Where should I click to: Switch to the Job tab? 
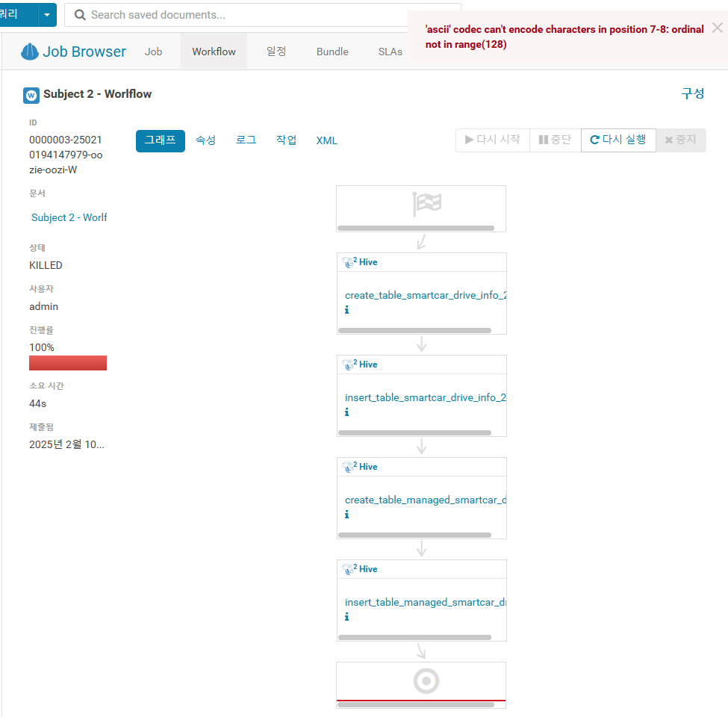tap(153, 52)
